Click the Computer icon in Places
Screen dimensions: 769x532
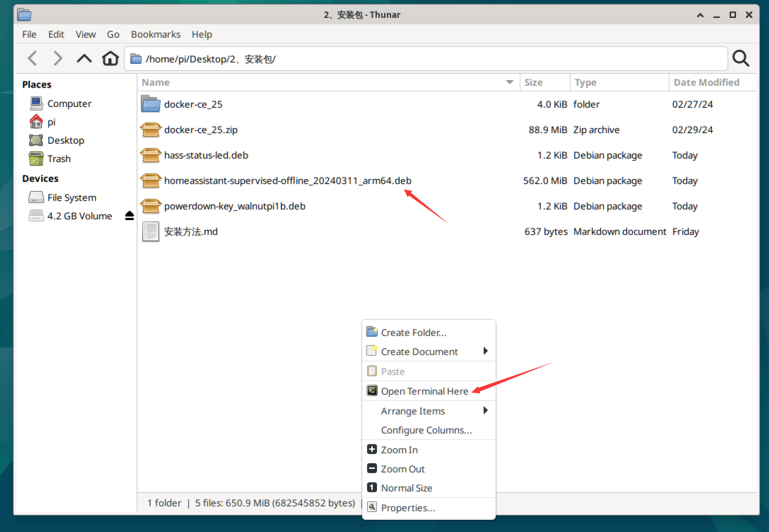pyautogui.click(x=36, y=103)
